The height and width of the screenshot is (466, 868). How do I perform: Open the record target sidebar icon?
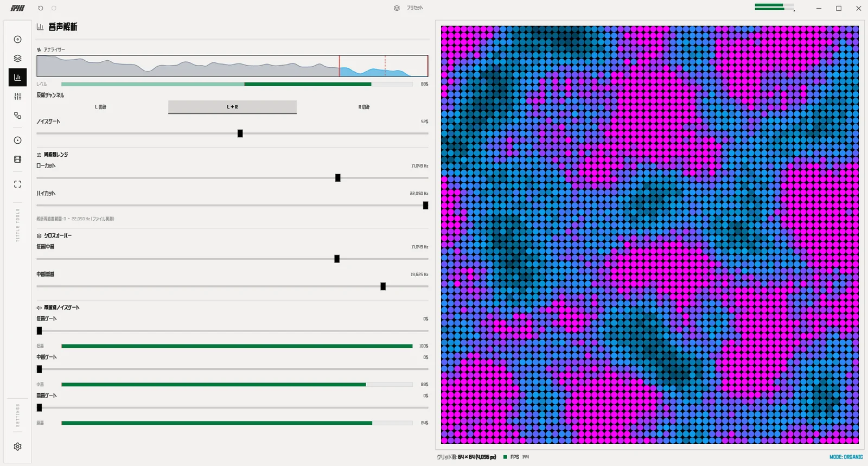(17, 141)
